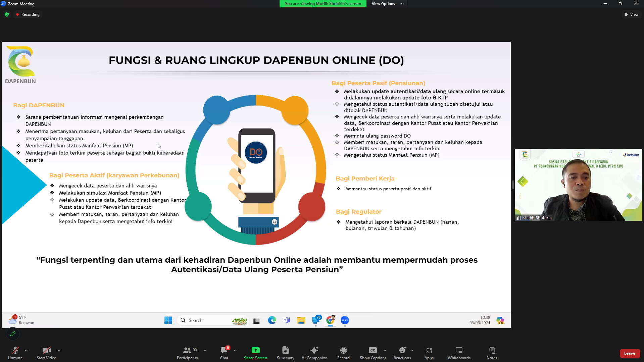This screenshot has width=644, height=362.
Task: Open View Options dropdown
Action: [388, 4]
